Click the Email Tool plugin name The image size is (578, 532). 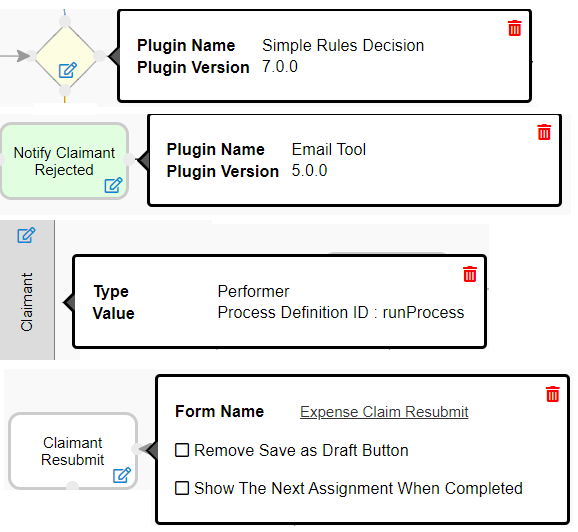tap(328, 149)
